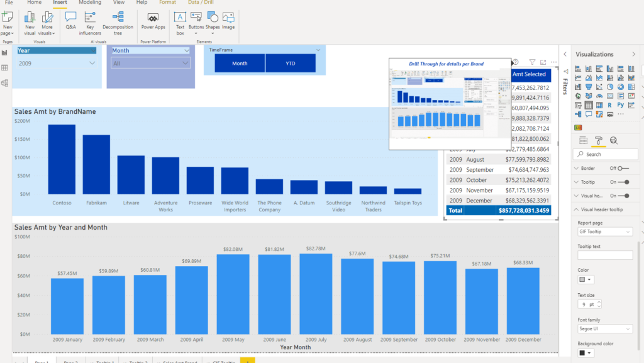This screenshot has height=363, width=644.
Task: Insert a Power Apps visual from ribbon
Action: 153,21
